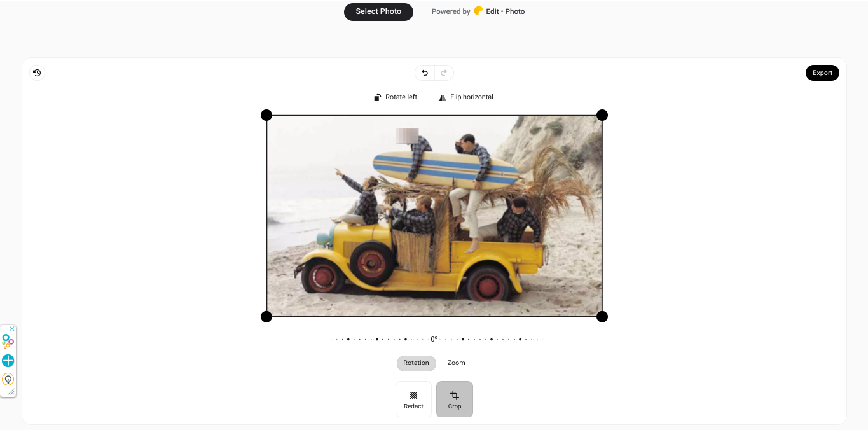Screen dimensions: 868x430
Task: Click the rotation angle slider at 0°
Action: coord(434,339)
